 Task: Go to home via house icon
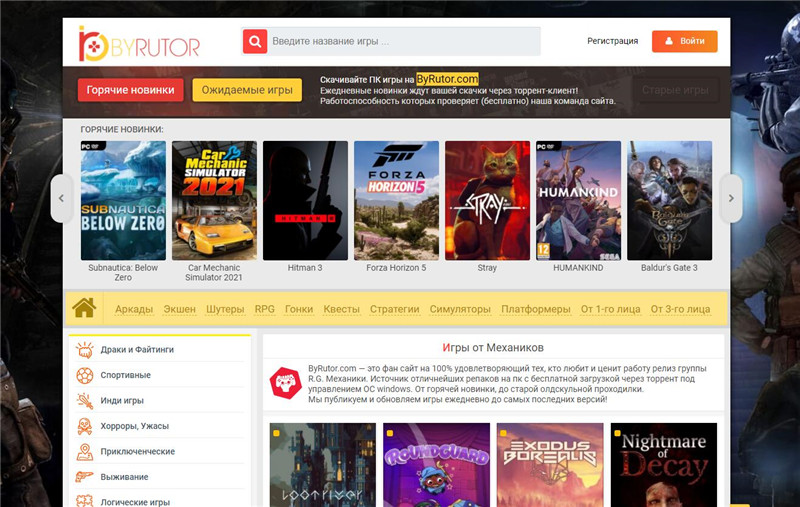pos(84,308)
